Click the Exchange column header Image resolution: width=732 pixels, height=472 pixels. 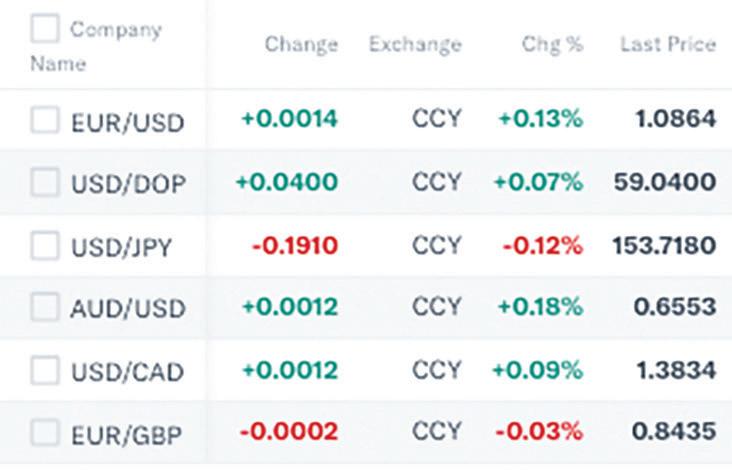(x=415, y=45)
